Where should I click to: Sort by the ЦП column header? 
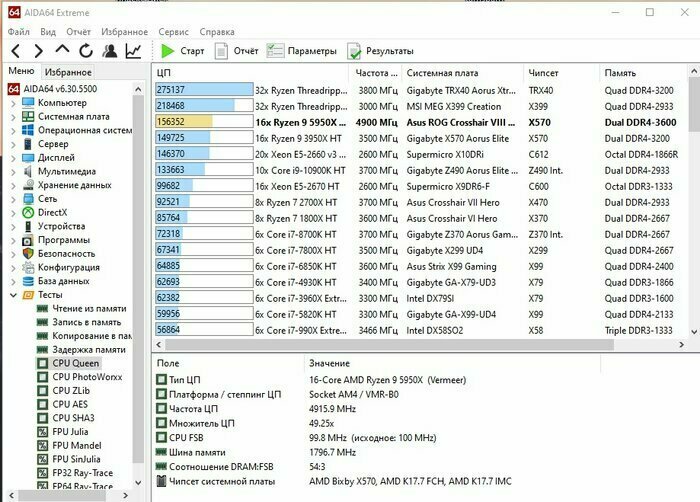[250, 73]
